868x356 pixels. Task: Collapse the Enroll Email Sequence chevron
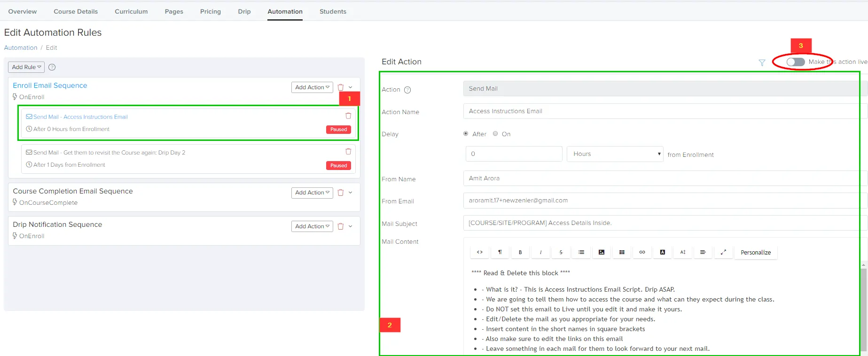[351, 87]
